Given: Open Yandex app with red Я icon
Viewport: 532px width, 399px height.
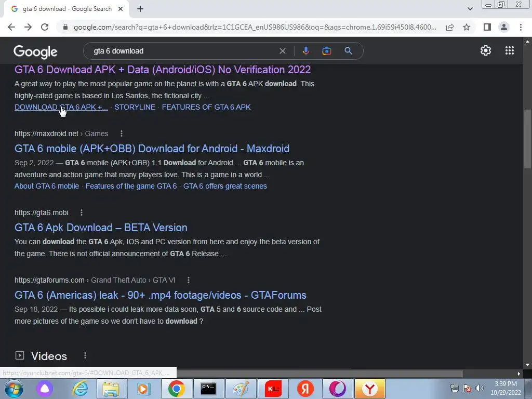Looking at the screenshot, I should (305, 389).
